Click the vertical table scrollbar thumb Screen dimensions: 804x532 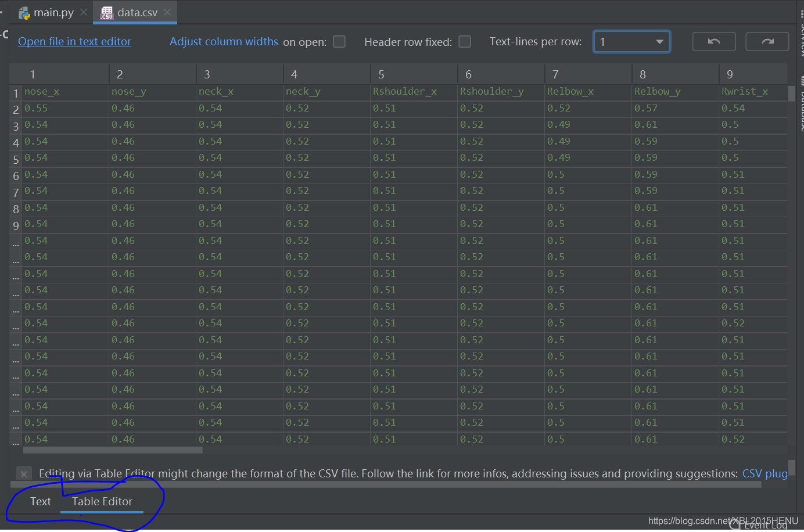click(791, 94)
